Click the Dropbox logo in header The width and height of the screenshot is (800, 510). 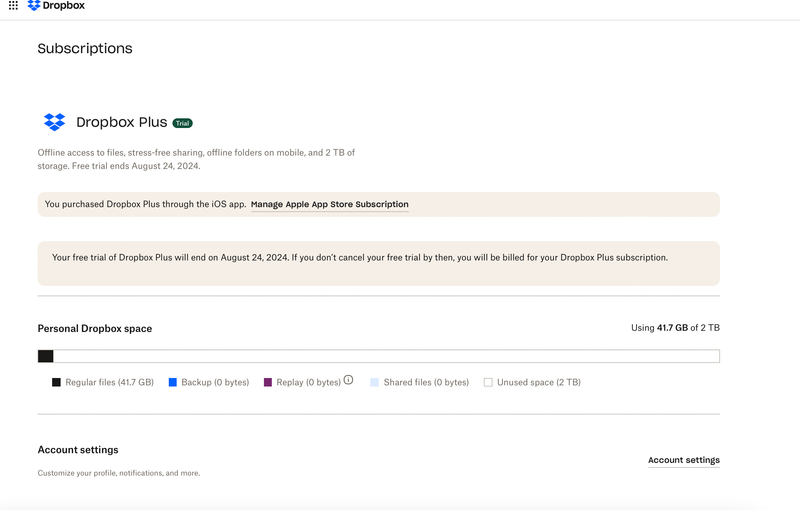click(x=34, y=6)
